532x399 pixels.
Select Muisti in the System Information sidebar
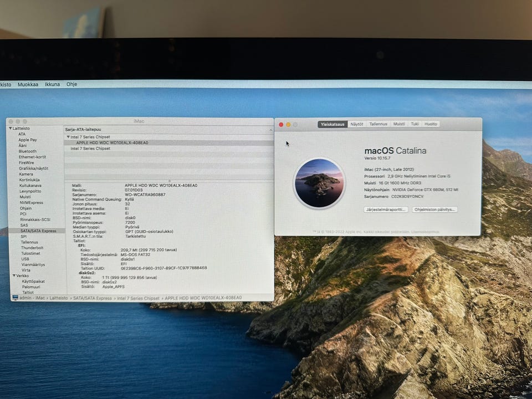(25, 197)
